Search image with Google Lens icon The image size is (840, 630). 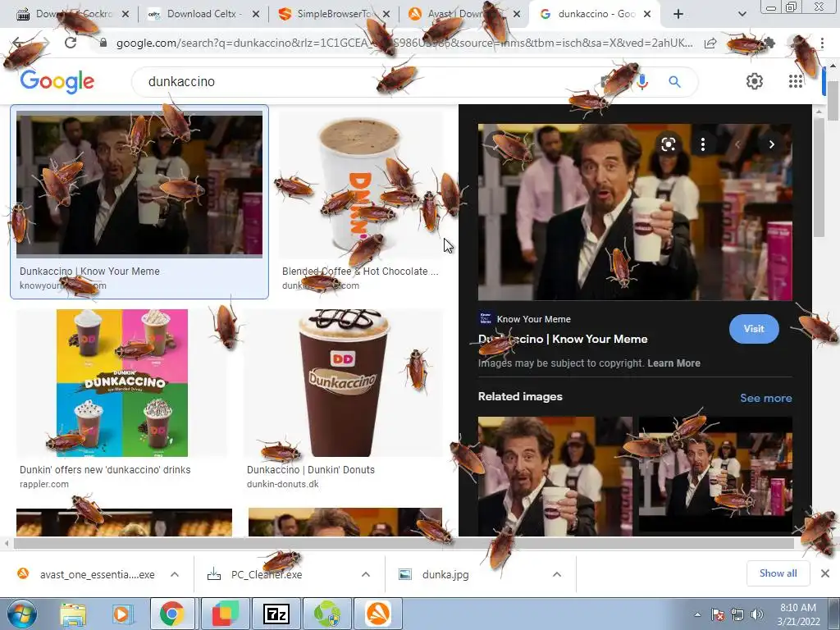(x=668, y=144)
